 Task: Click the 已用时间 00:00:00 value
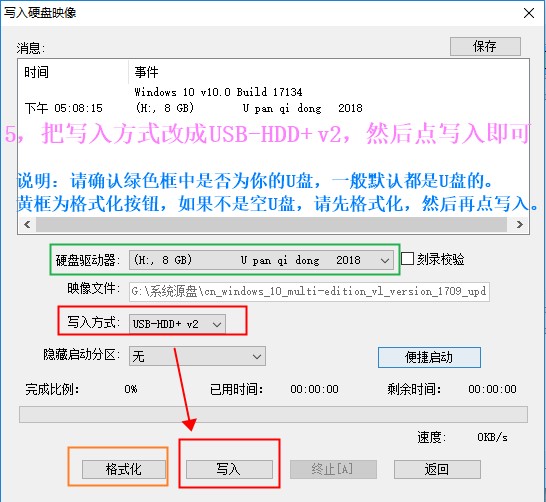[x=314, y=389]
